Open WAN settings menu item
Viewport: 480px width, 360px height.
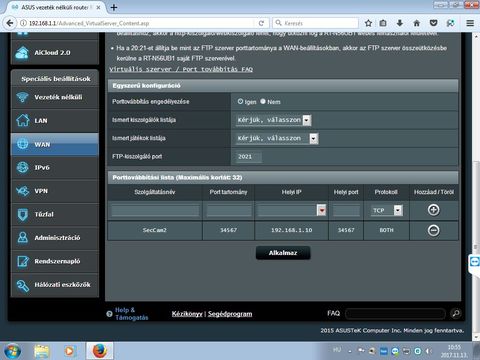55,144
